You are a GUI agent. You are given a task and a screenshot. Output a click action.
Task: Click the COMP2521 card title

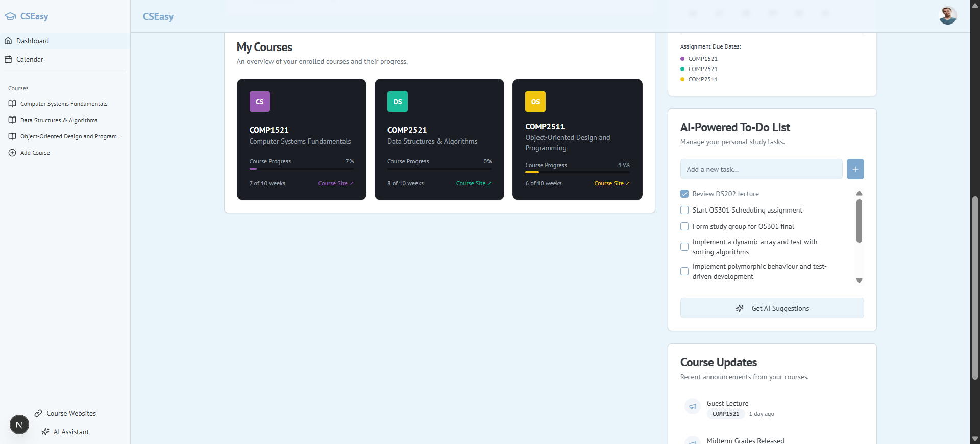click(x=407, y=130)
